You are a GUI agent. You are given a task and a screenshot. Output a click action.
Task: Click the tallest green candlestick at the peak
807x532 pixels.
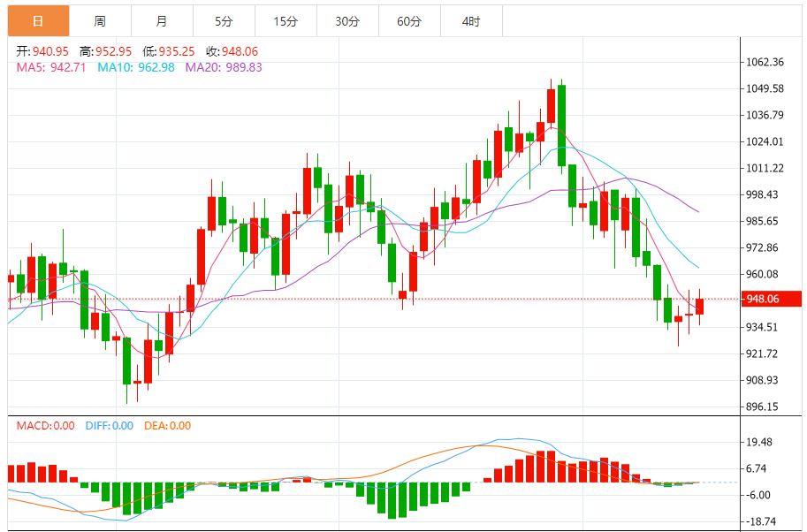561,126
